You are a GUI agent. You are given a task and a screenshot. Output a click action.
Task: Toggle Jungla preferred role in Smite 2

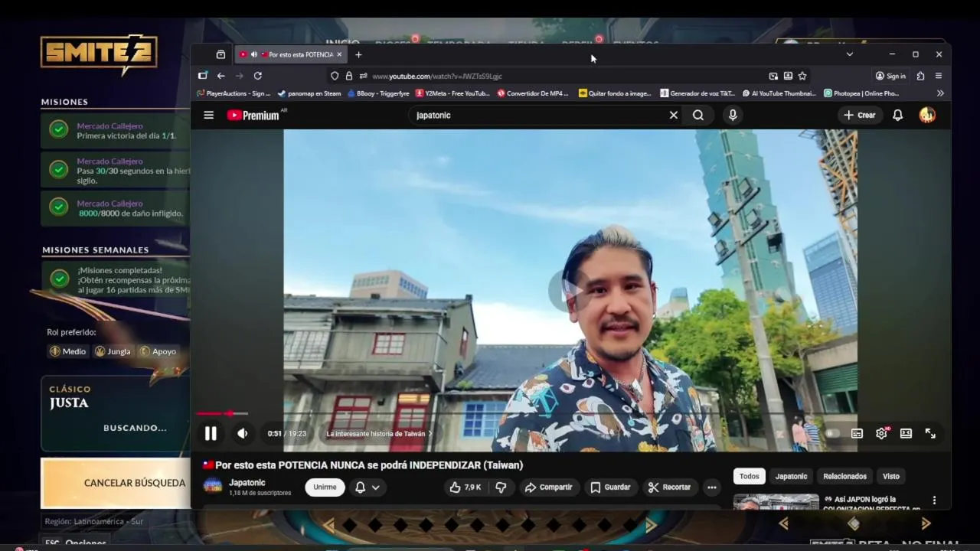click(113, 351)
